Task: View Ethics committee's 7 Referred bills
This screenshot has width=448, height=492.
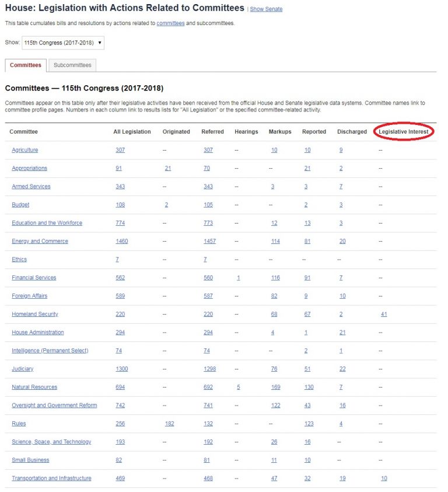Action: click(x=205, y=259)
